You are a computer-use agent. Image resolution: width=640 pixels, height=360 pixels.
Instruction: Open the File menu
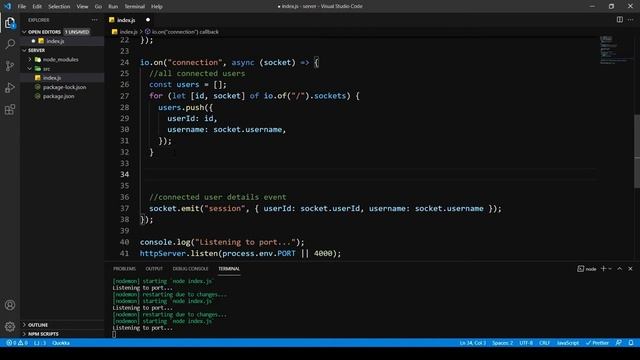(22, 6)
